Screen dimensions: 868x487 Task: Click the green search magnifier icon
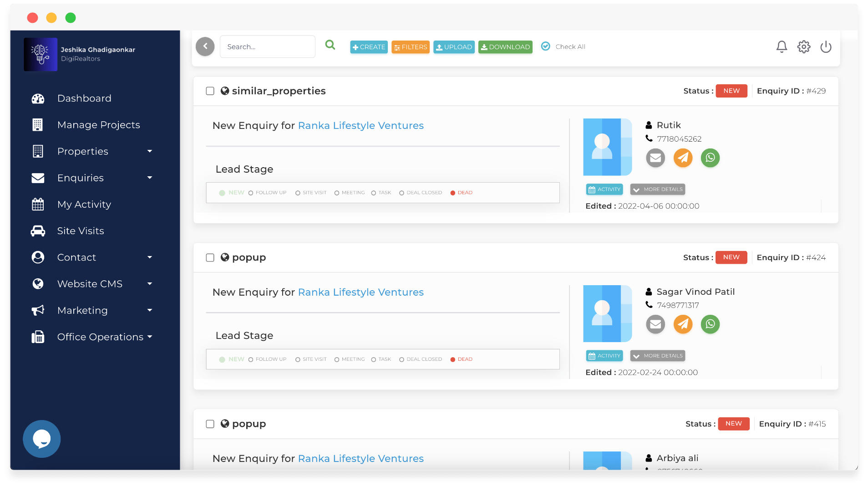tap(330, 45)
